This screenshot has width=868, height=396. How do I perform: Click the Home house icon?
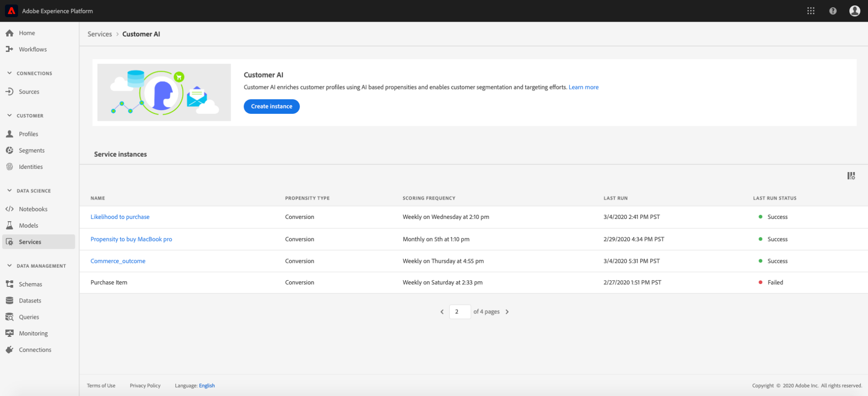(x=9, y=33)
